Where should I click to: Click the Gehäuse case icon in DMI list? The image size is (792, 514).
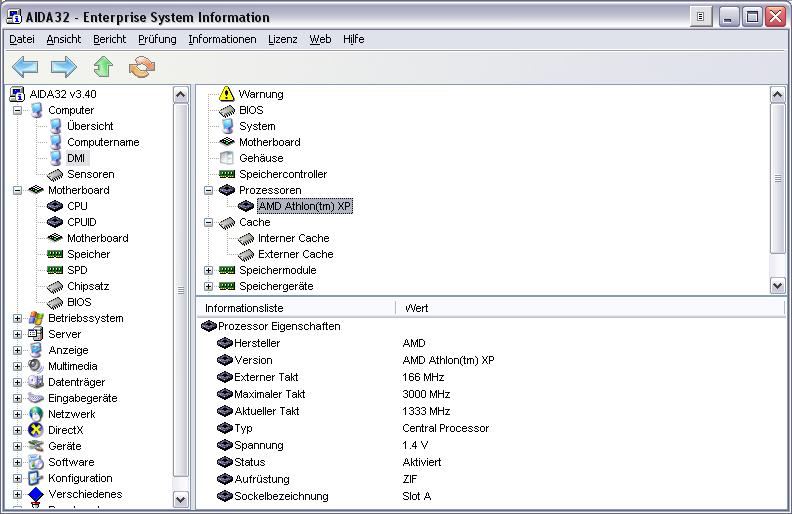(x=227, y=158)
